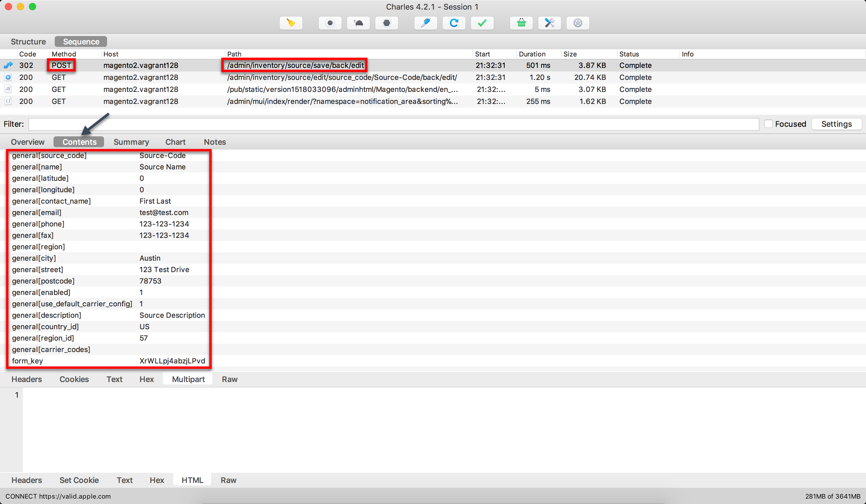
Task: Click the Settings button beside filter
Action: click(836, 124)
